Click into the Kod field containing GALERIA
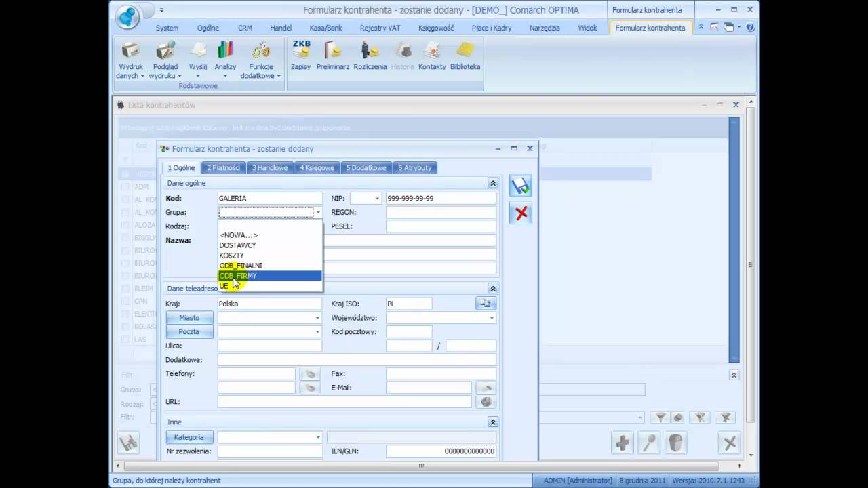The width and height of the screenshot is (868, 488). [x=270, y=199]
